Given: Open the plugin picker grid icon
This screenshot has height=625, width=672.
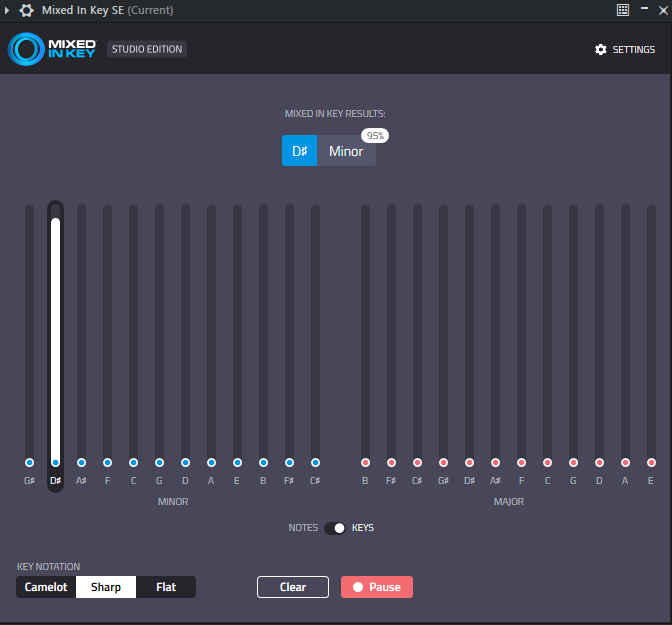Looking at the screenshot, I should pyautogui.click(x=623, y=10).
